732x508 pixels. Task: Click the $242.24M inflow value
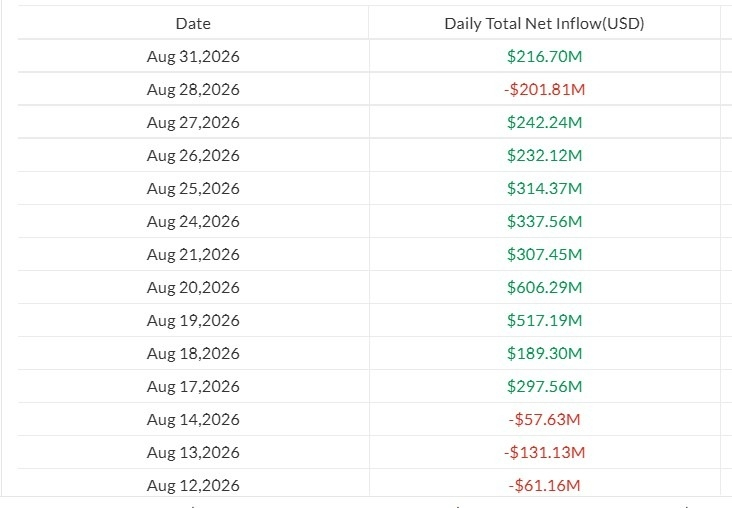[544, 122]
